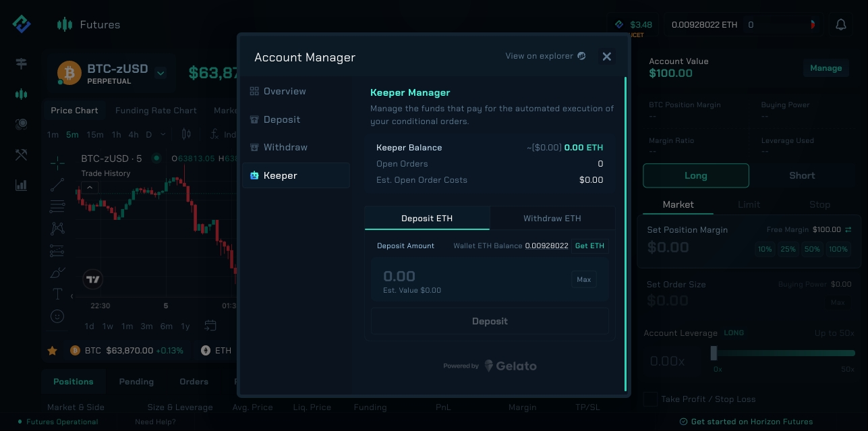
Task: Open the bar chart stats sidebar icon
Action: pos(22,185)
